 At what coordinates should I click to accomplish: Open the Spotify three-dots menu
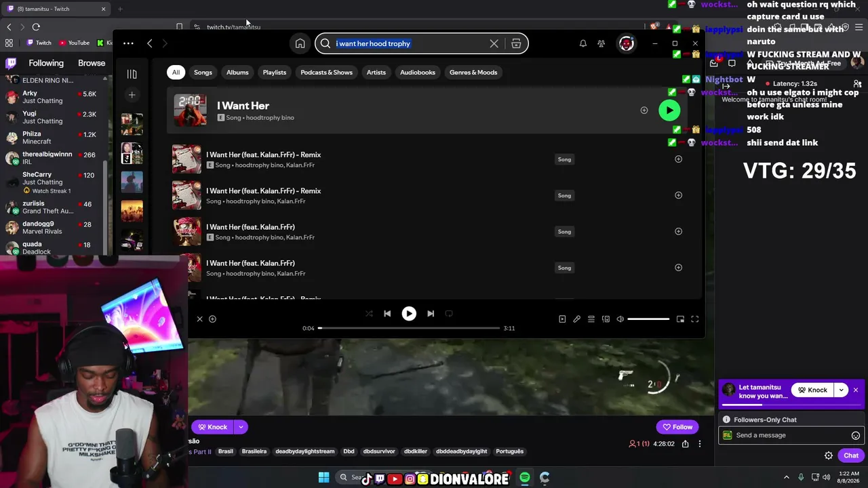tap(128, 43)
